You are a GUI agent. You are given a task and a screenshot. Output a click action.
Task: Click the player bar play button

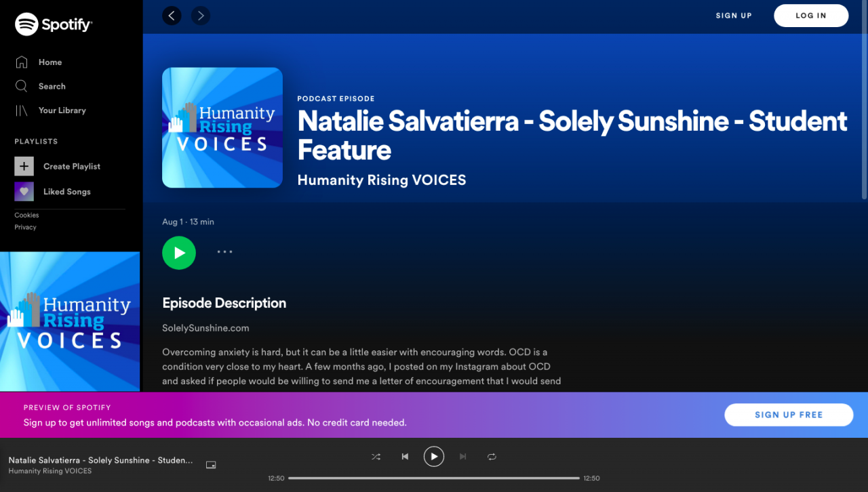click(434, 457)
